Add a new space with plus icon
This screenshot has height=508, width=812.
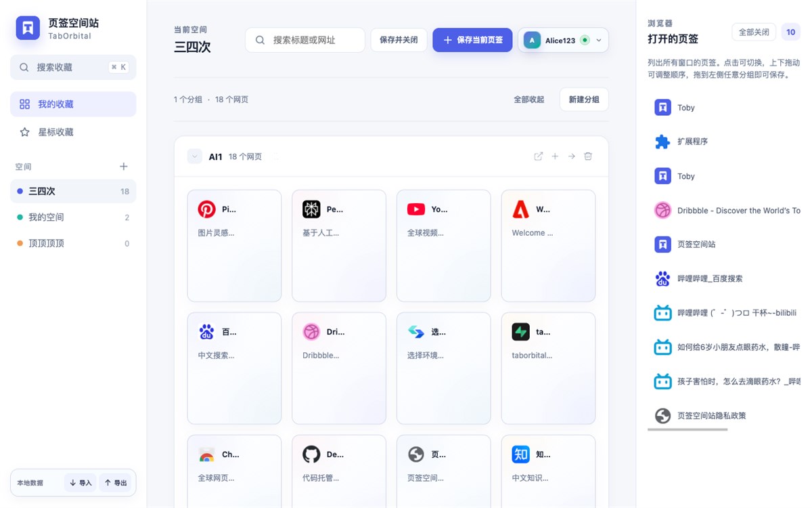point(124,167)
